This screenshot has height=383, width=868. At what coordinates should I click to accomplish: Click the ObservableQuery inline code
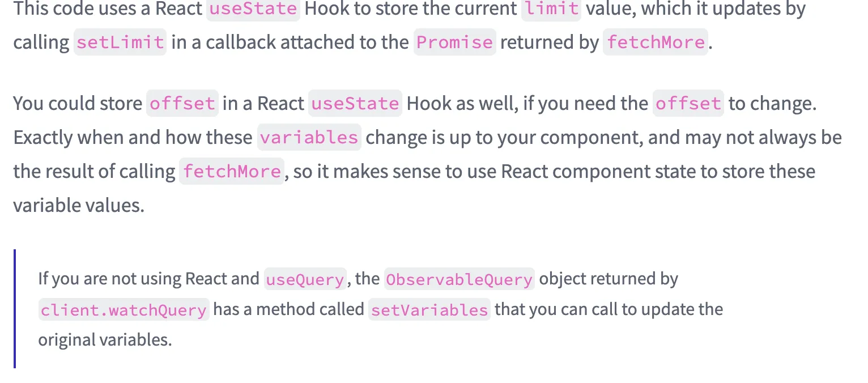(x=459, y=279)
